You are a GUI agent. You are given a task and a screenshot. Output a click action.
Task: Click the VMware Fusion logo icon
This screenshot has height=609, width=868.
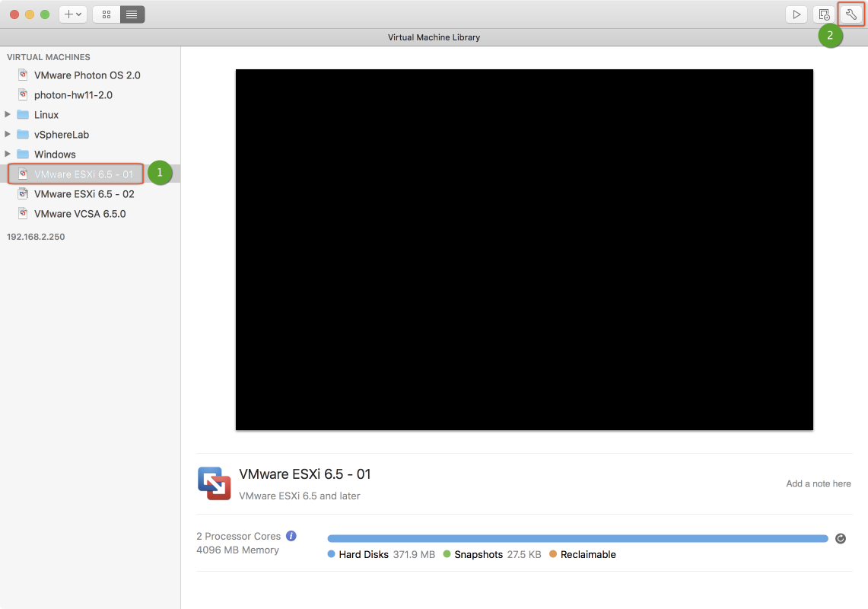[x=214, y=483]
